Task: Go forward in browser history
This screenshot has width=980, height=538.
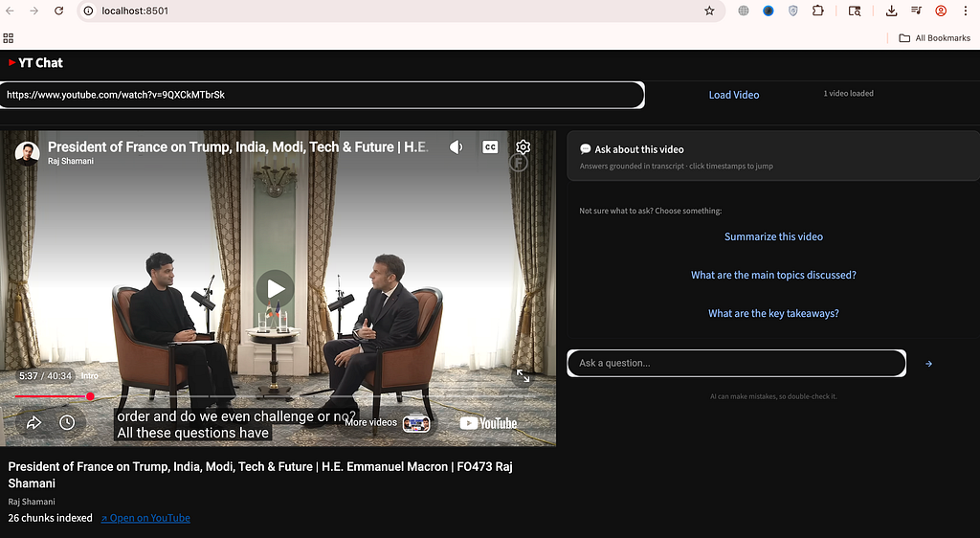Action: click(x=33, y=11)
